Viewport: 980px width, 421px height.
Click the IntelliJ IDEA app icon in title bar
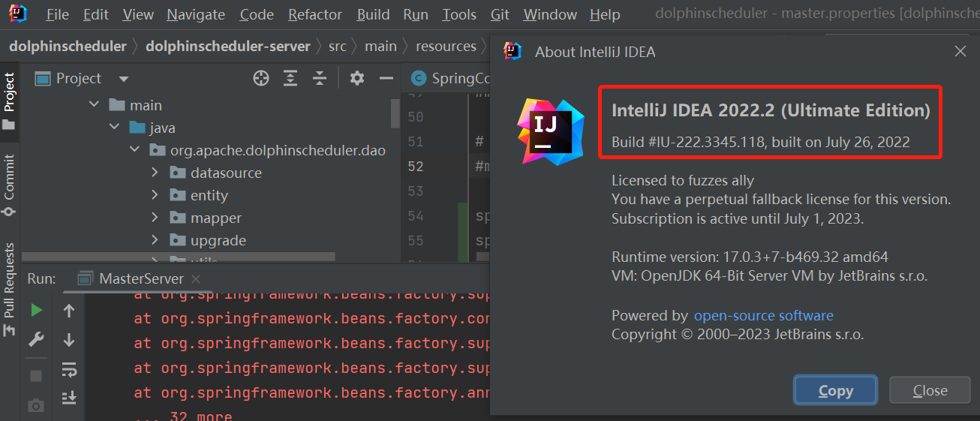point(18,14)
